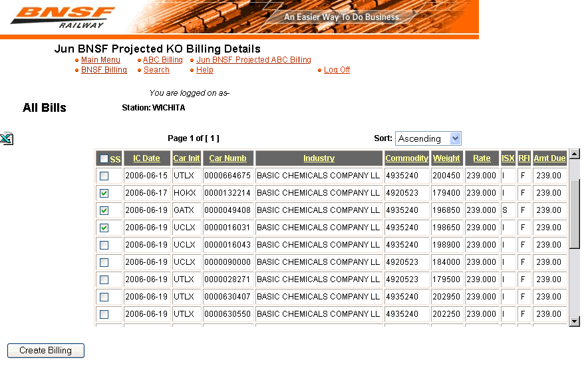Click the All Bills heading
This screenshot has width=588, height=368.
45,108
